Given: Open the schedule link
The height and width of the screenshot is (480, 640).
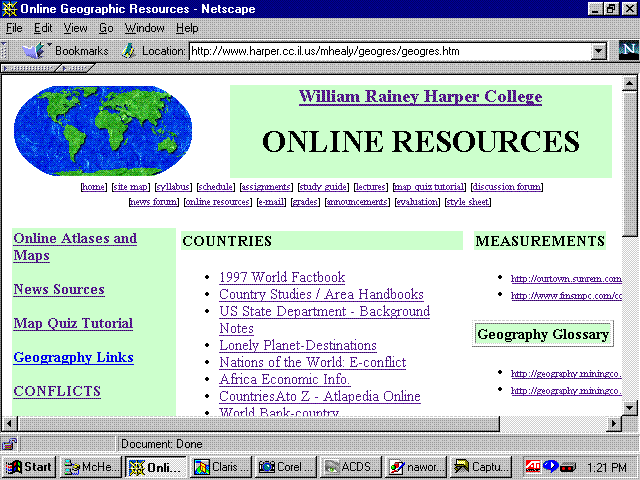Looking at the screenshot, I should coord(216,187).
